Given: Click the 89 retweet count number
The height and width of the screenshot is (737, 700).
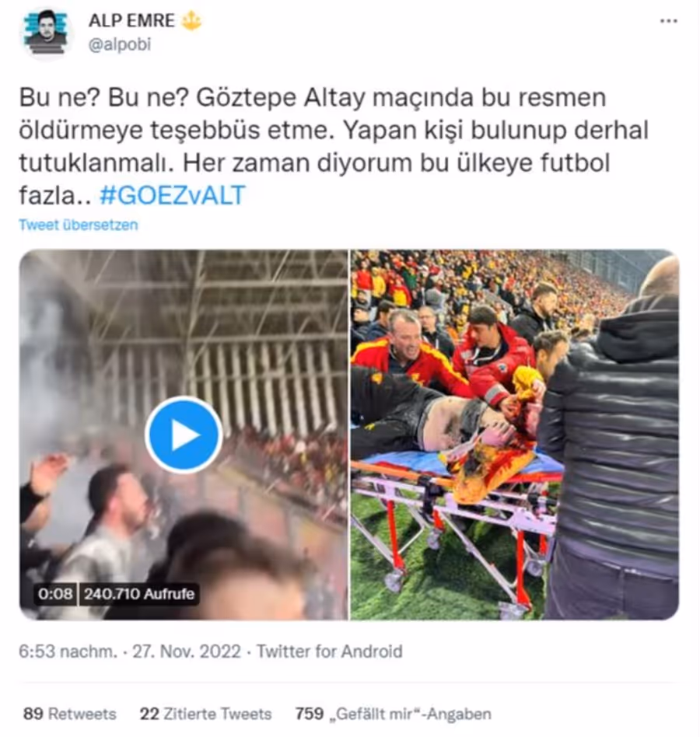Looking at the screenshot, I should [33, 714].
